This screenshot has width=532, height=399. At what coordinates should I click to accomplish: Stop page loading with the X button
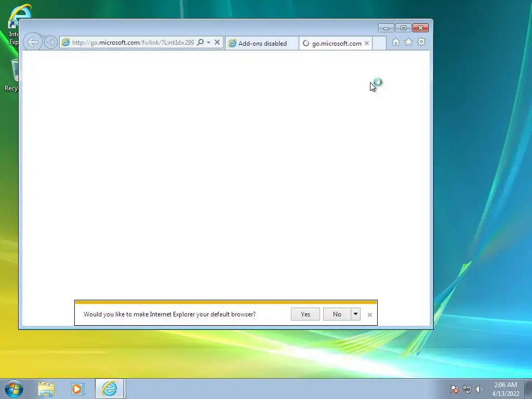pyautogui.click(x=217, y=42)
